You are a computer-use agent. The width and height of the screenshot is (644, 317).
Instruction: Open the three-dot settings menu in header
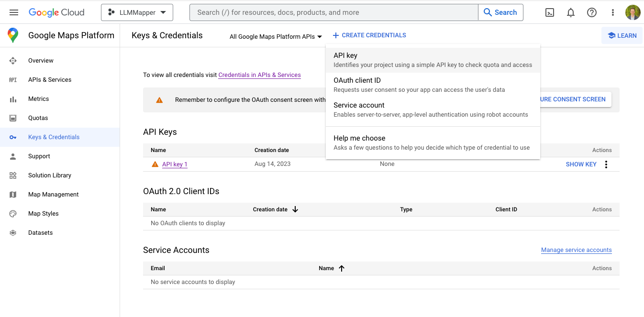click(613, 12)
